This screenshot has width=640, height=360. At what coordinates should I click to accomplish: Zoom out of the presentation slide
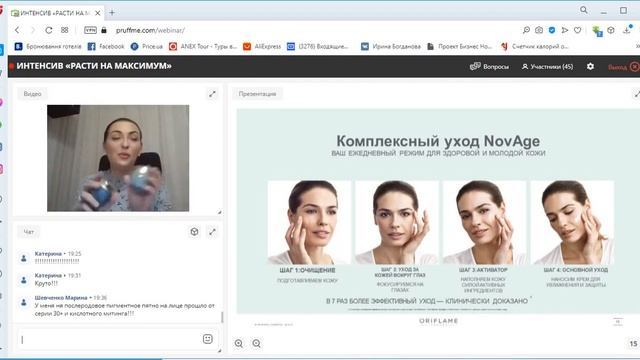pos(256,344)
